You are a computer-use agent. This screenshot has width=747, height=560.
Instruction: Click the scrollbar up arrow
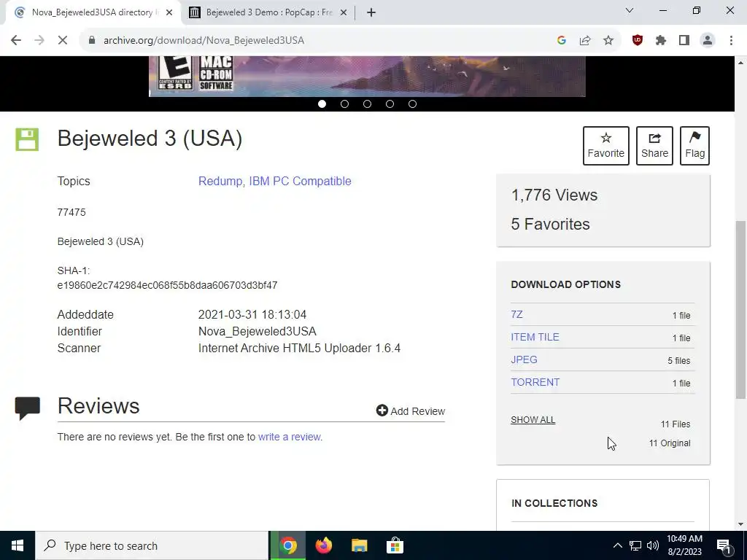click(741, 63)
